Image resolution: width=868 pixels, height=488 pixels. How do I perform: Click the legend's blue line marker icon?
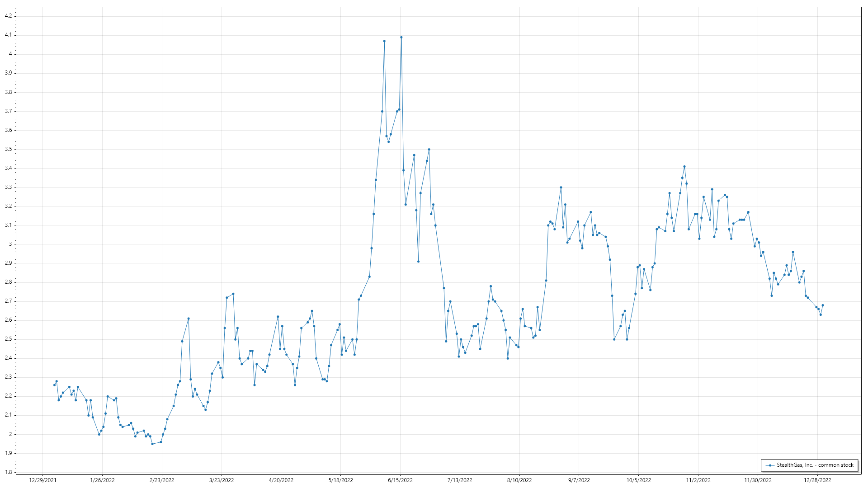[x=769, y=465]
